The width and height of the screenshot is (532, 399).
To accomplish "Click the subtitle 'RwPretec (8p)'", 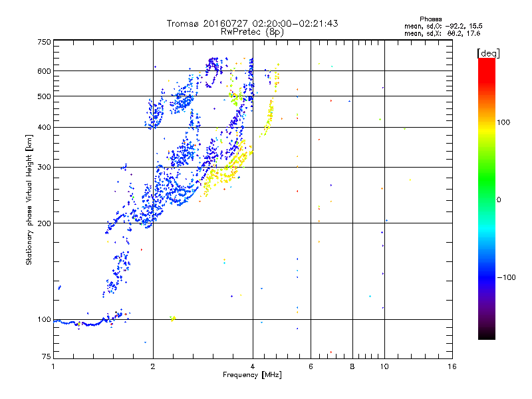I will pos(253,32).
